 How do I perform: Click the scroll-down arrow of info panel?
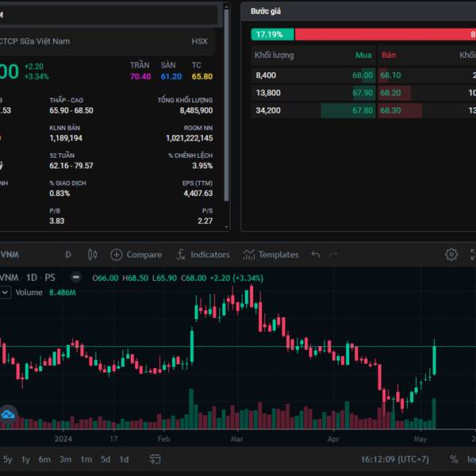(226, 227)
